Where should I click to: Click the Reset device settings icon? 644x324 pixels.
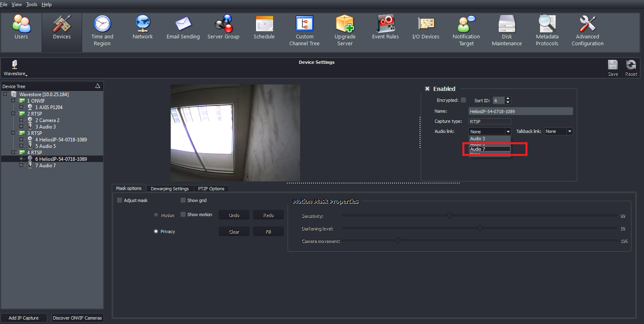coord(631,67)
